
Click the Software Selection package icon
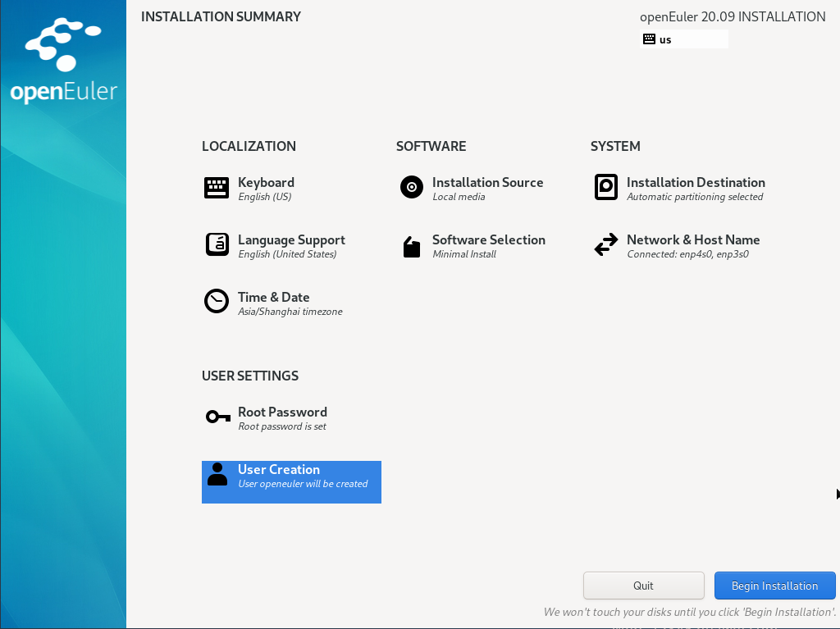pyautogui.click(x=411, y=246)
